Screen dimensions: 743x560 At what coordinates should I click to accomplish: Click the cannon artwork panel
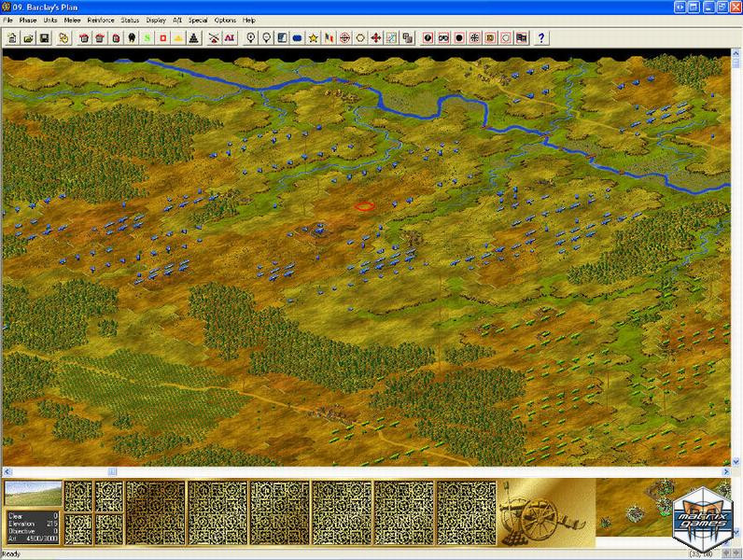tap(546, 512)
